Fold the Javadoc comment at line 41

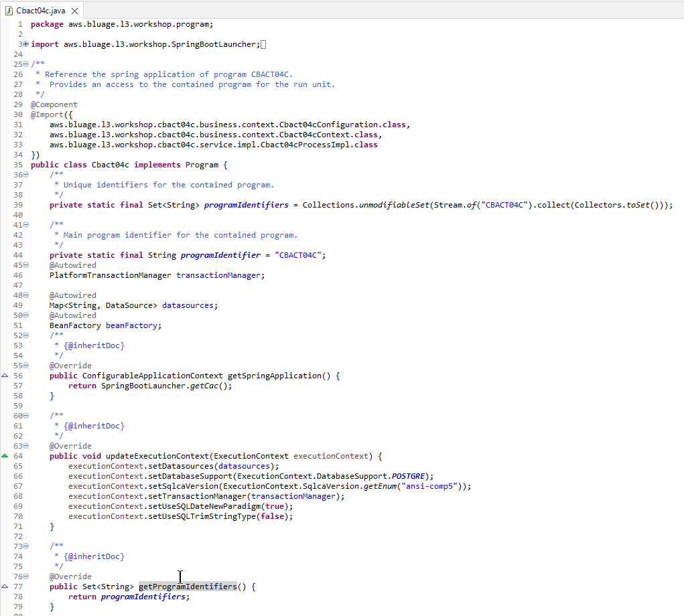click(x=25, y=225)
